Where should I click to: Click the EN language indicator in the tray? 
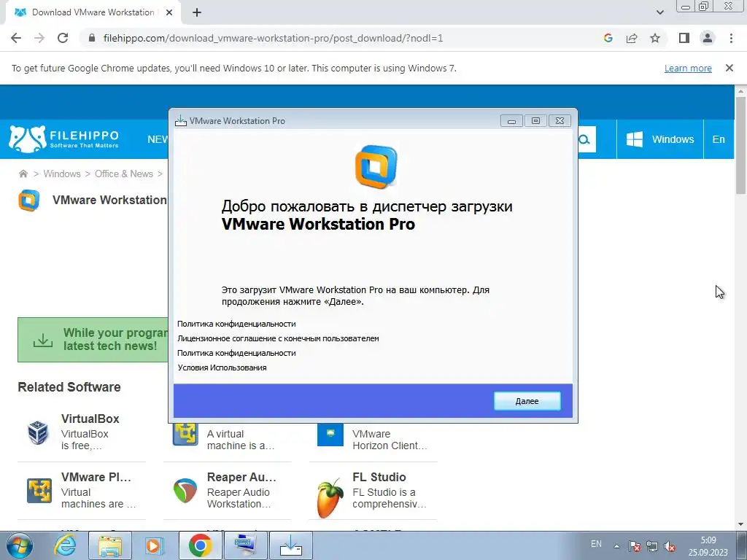(x=596, y=544)
